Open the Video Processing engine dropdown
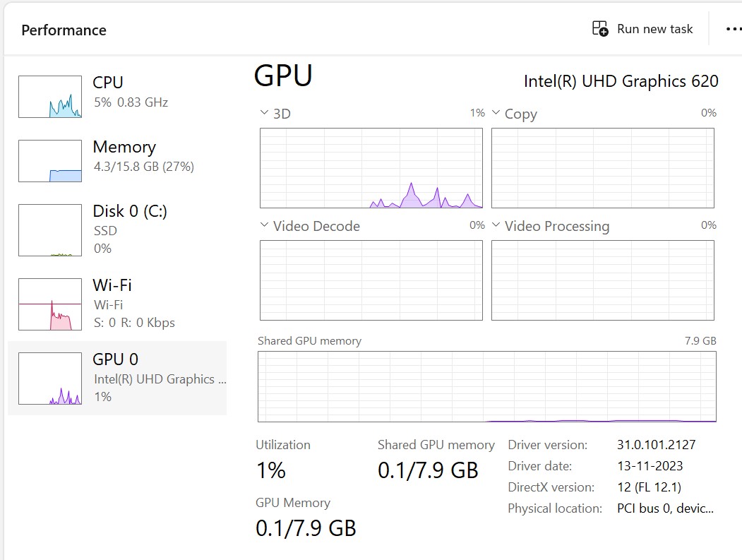 pos(496,225)
